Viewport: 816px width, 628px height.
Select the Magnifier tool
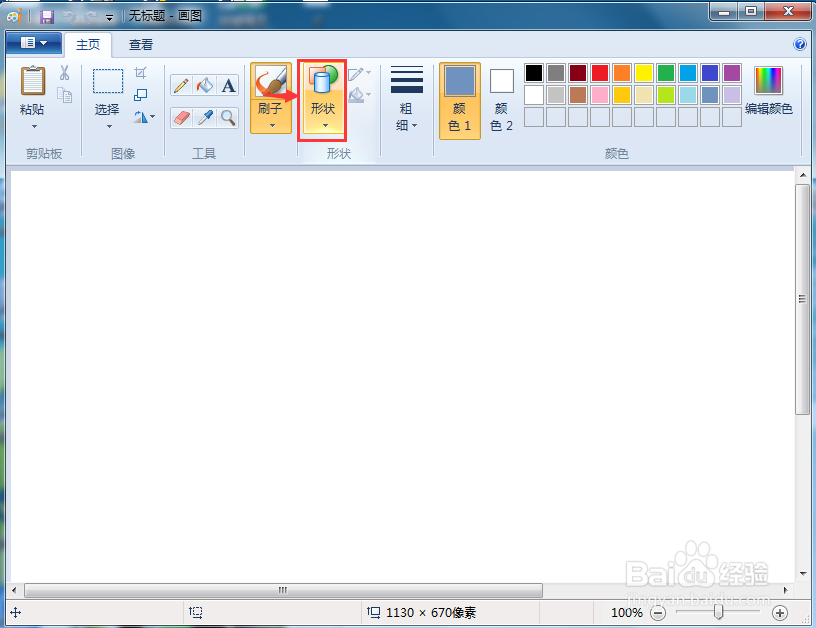(228, 118)
